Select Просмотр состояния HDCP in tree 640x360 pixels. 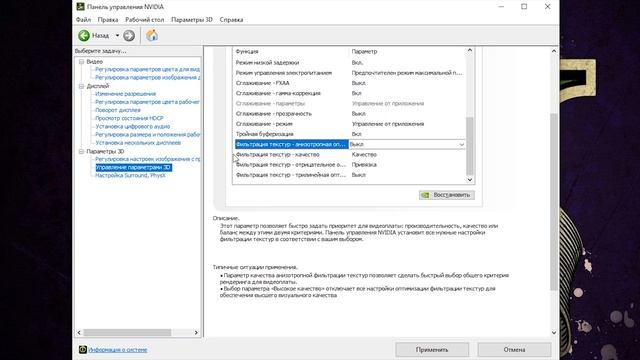point(129,118)
